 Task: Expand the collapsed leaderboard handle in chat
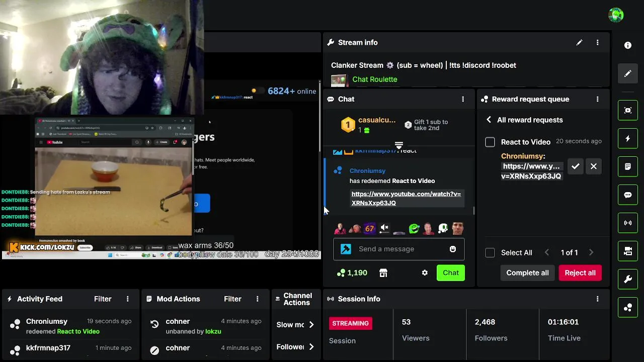click(399, 145)
